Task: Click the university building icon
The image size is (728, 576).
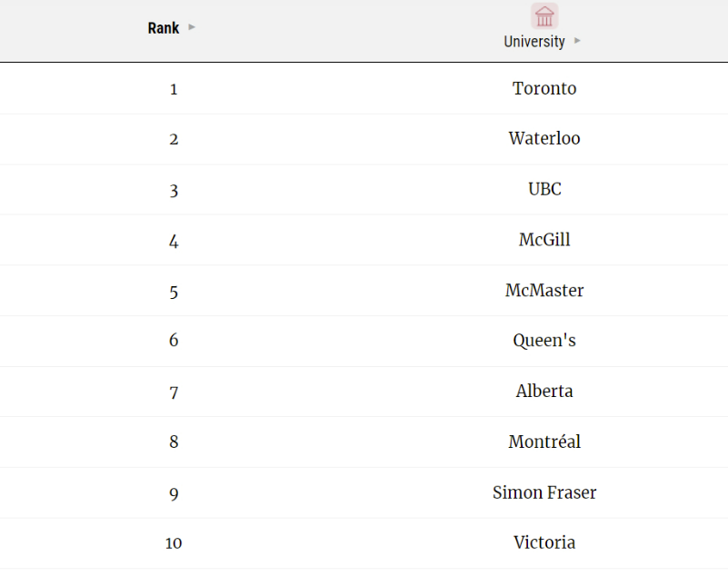Action: [x=544, y=15]
